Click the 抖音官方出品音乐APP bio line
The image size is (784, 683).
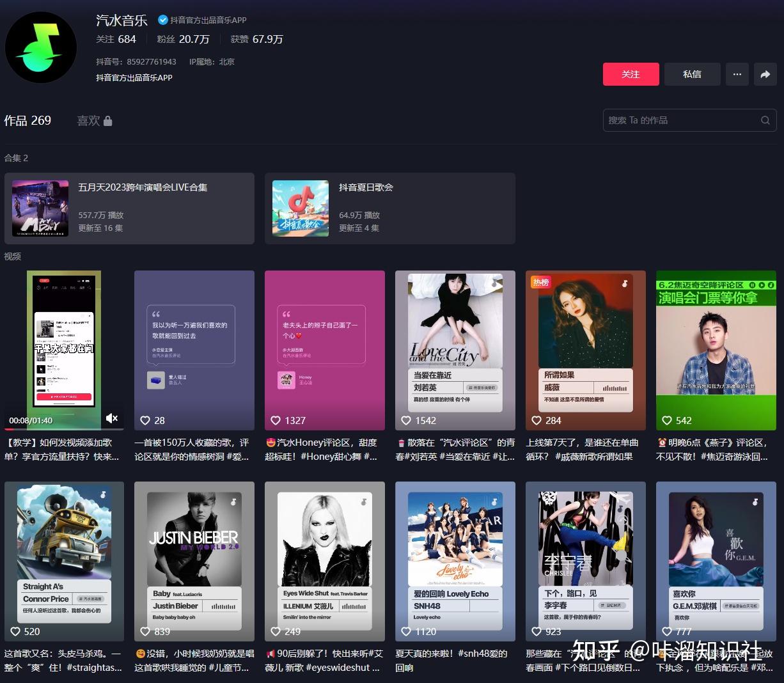(134, 77)
